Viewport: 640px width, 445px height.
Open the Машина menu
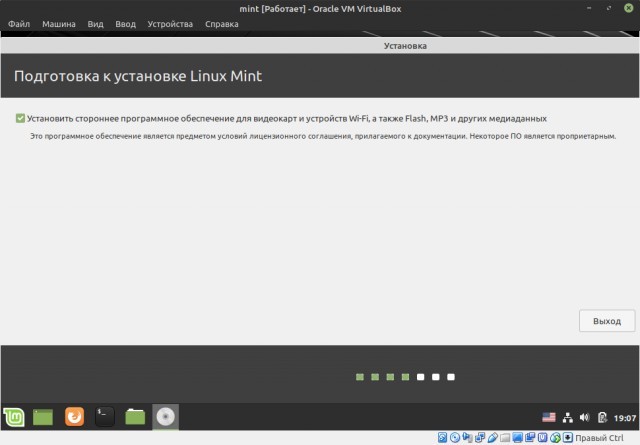[x=59, y=24]
